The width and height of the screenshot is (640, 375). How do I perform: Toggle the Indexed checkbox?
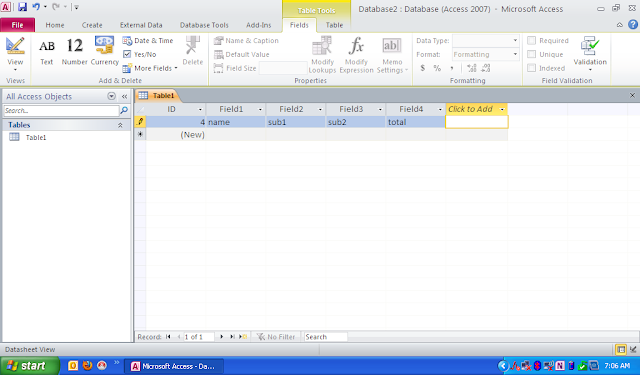click(x=531, y=68)
